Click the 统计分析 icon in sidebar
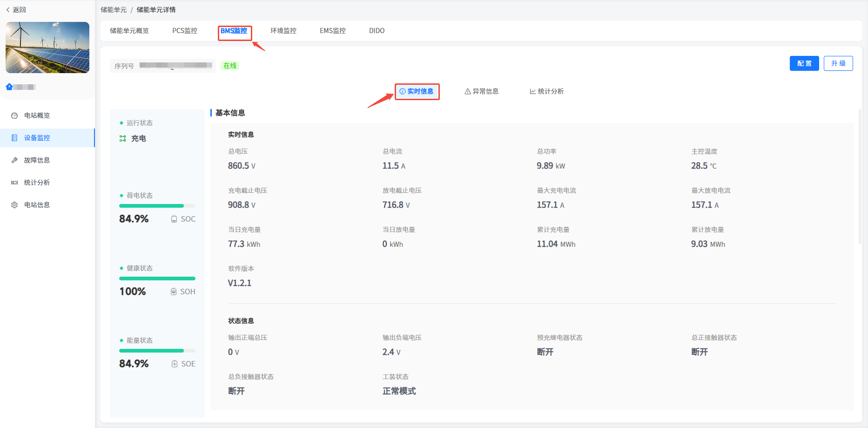This screenshot has width=868, height=428. 14,183
